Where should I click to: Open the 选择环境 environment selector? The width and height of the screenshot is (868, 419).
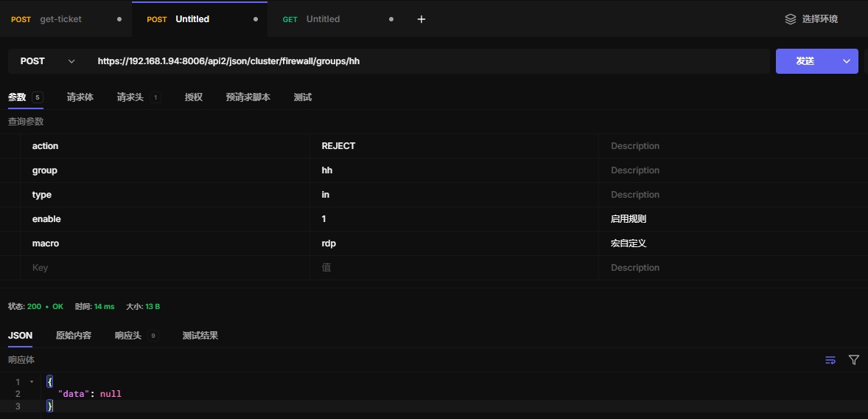[x=811, y=19]
